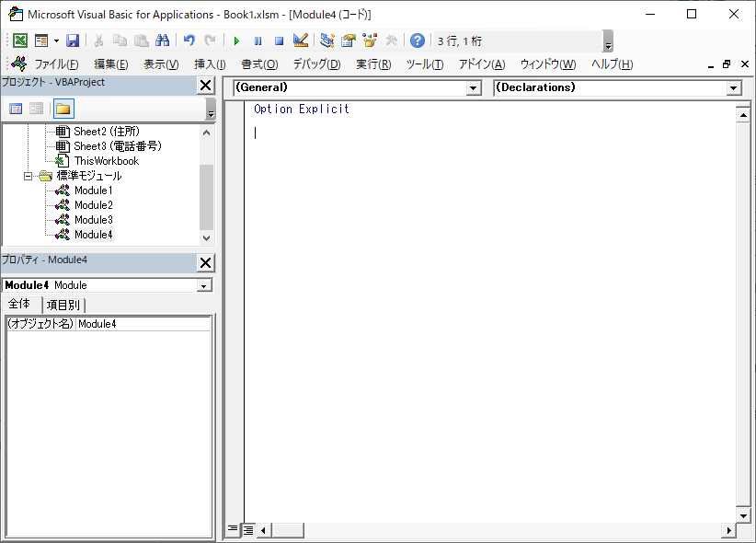The image size is (756, 543).
Task: Select Sheet3 (電話番号) in the project tree
Action: 118,146
